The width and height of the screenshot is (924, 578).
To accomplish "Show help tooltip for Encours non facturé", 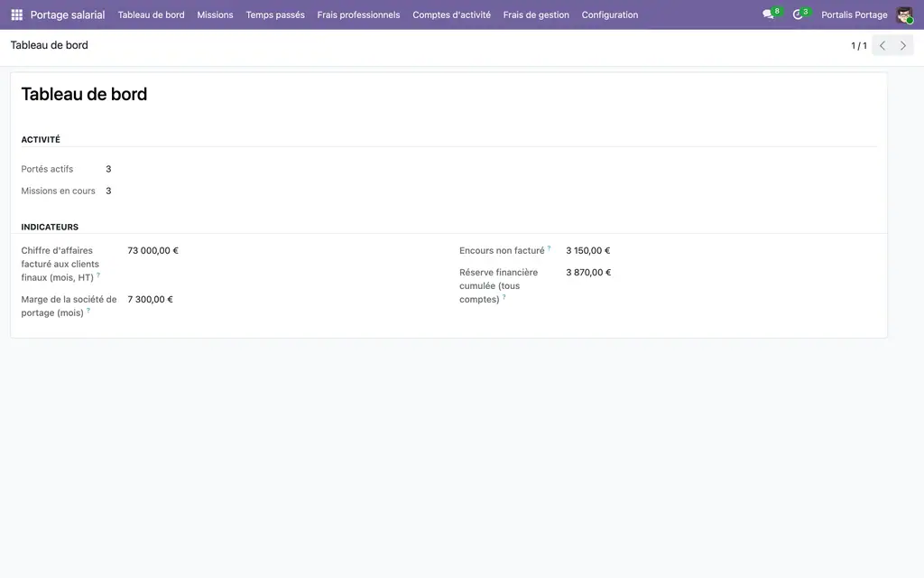I will point(550,248).
